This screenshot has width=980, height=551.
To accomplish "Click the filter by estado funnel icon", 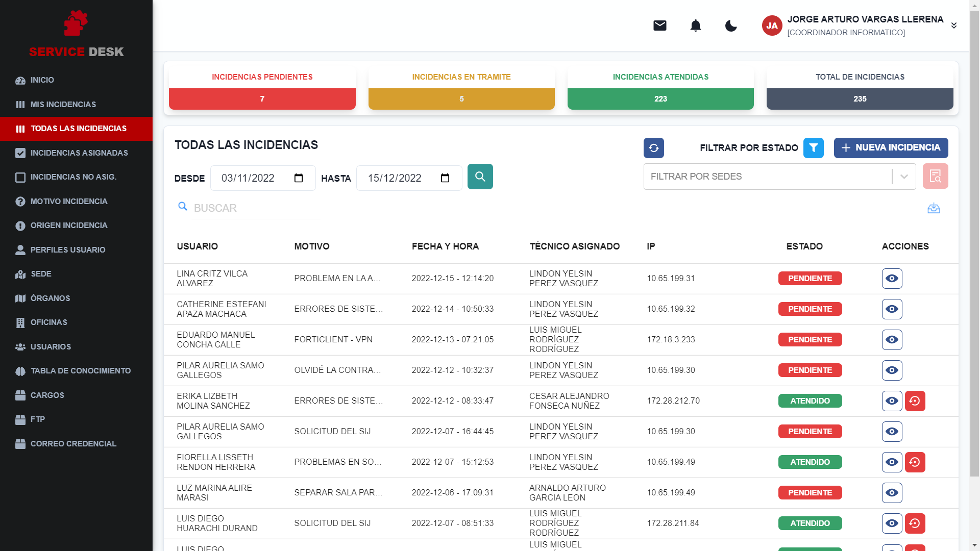I will 814,148.
